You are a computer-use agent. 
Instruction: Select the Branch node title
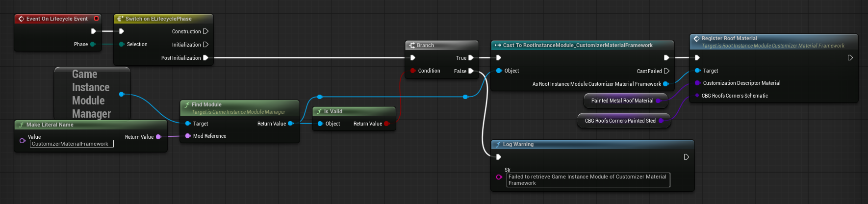tap(425, 45)
